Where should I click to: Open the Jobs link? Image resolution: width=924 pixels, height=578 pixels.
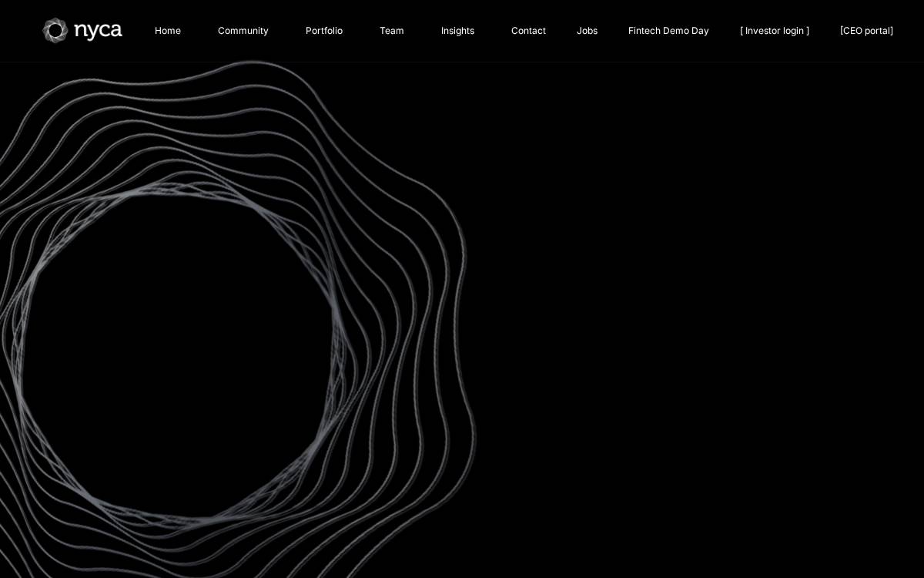coord(587,31)
